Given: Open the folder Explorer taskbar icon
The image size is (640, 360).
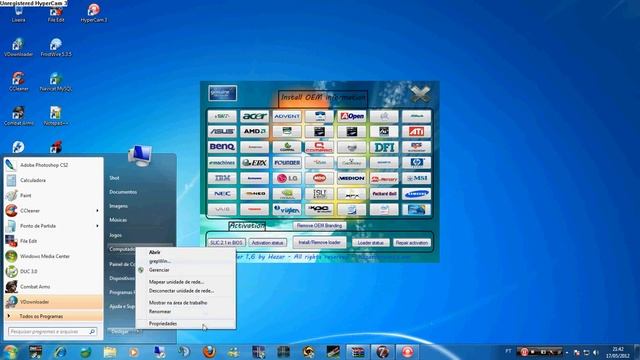Looking at the screenshot, I should (110, 352).
